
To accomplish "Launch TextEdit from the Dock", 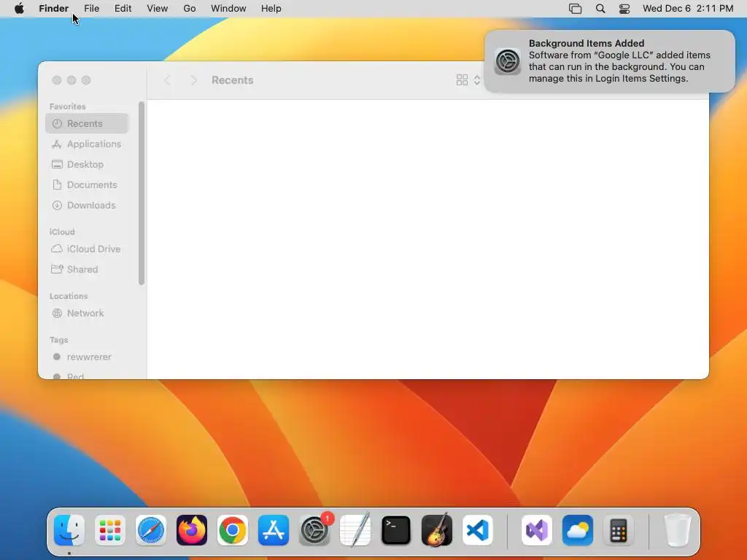I will [x=355, y=530].
